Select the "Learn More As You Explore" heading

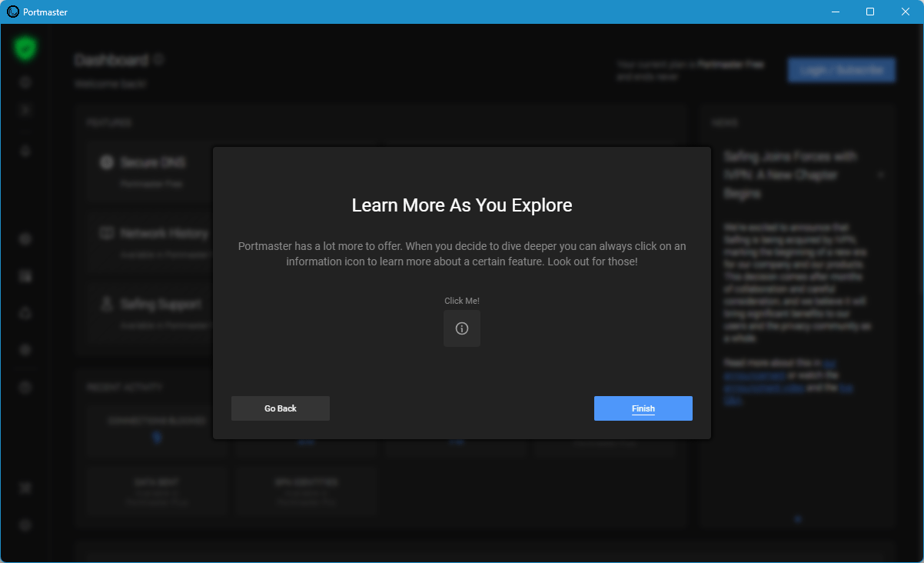(x=462, y=205)
